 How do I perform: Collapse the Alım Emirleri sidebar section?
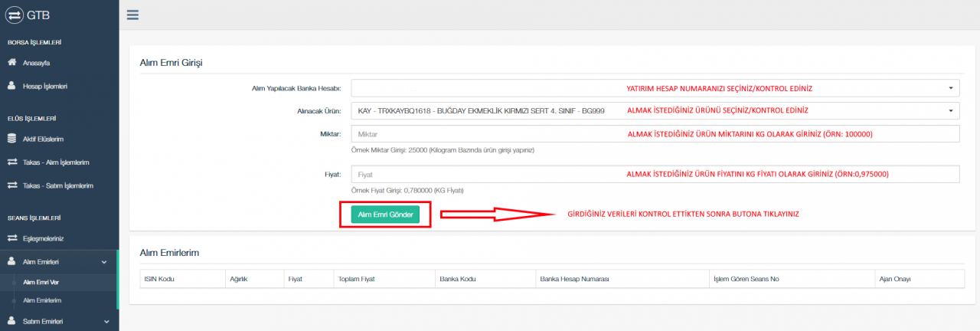[104, 262]
